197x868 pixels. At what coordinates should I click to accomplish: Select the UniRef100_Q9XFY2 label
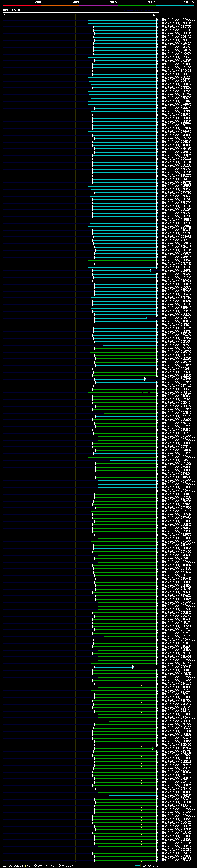[176, 768]
